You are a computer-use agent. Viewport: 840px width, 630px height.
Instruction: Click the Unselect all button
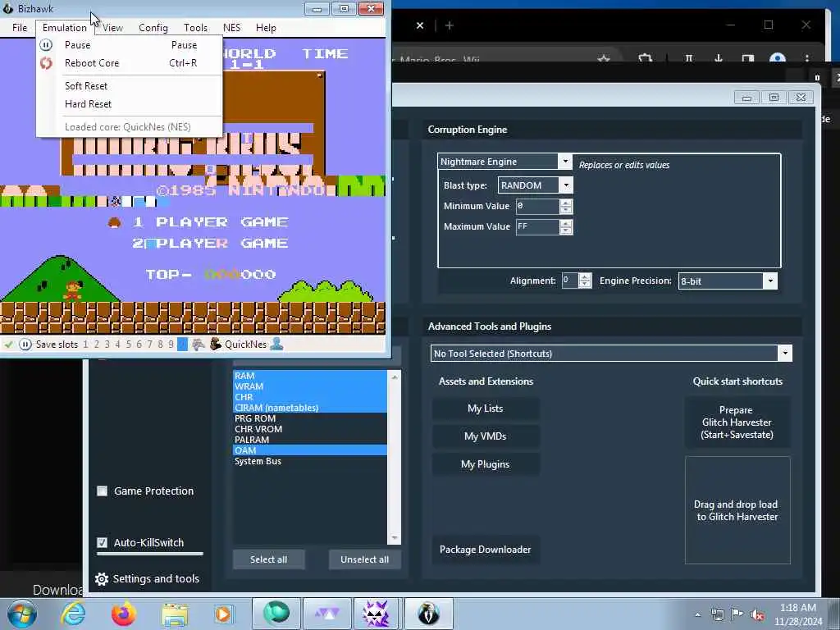pyautogui.click(x=364, y=559)
